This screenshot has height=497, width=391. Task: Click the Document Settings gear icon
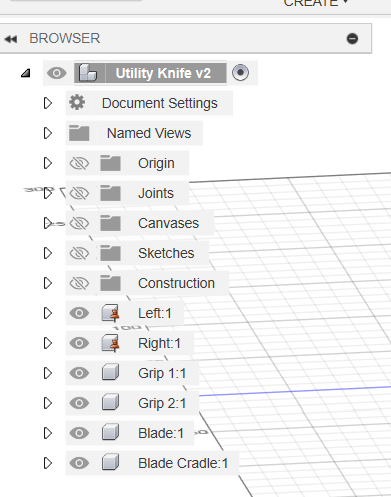click(77, 102)
